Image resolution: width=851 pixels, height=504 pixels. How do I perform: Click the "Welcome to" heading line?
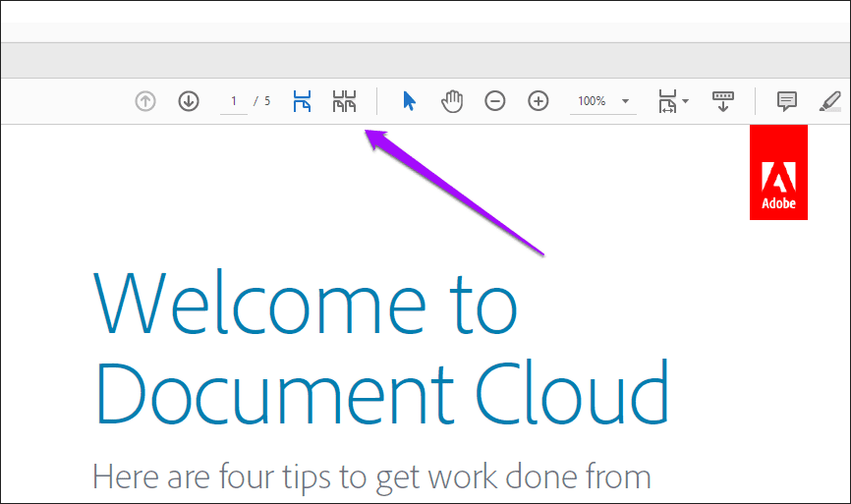tap(305, 302)
